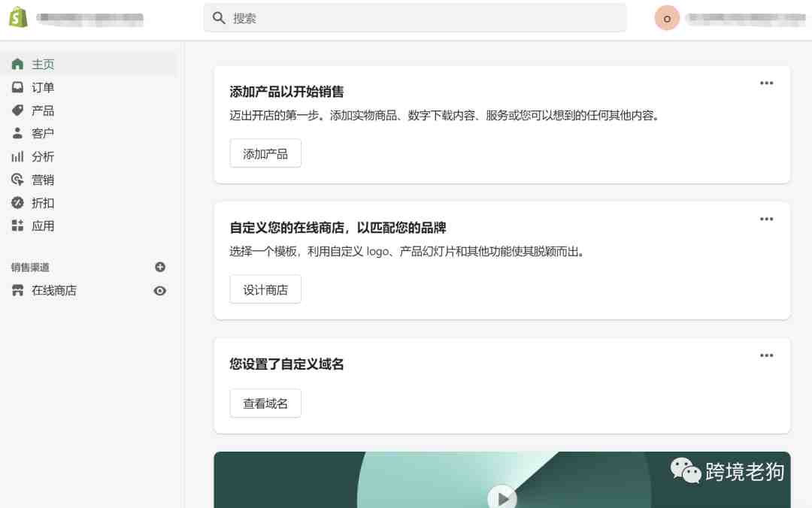
Task: Open more options on 自定义您的在线商店 card
Action: coord(766,219)
